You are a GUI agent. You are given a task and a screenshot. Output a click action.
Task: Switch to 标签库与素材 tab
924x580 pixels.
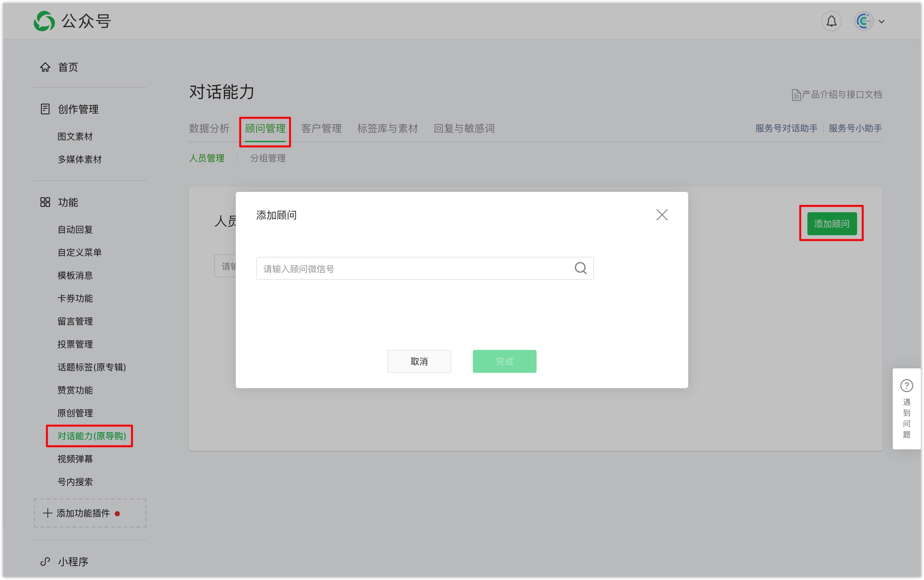388,128
